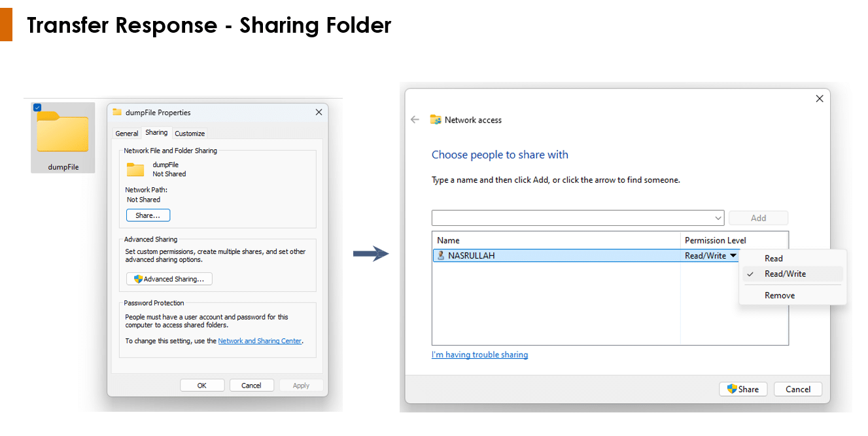Toggle the dumpFile folder selection checkbox

pyautogui.click(x=37, y=107)
